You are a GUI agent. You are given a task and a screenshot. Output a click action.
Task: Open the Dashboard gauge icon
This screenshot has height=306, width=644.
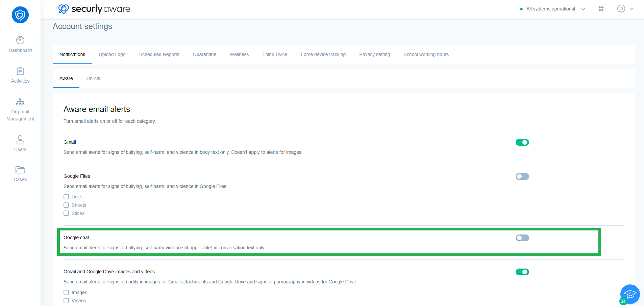coord(20,40)
